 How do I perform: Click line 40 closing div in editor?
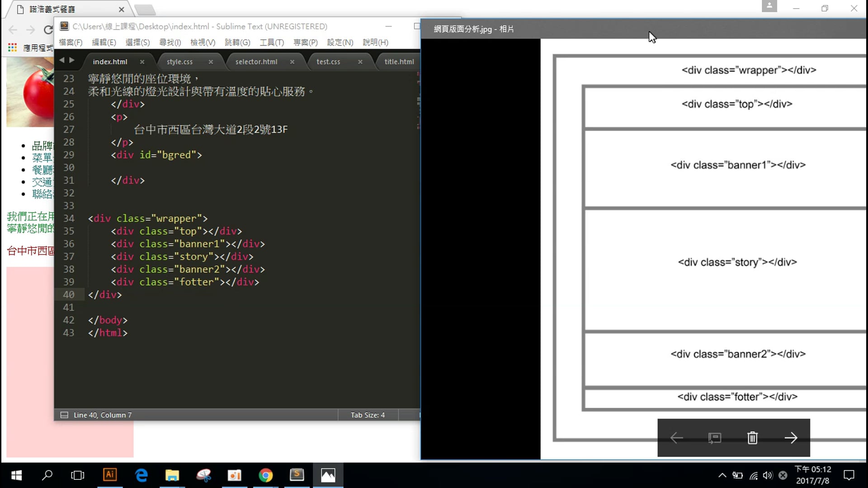tap(105, 295)
